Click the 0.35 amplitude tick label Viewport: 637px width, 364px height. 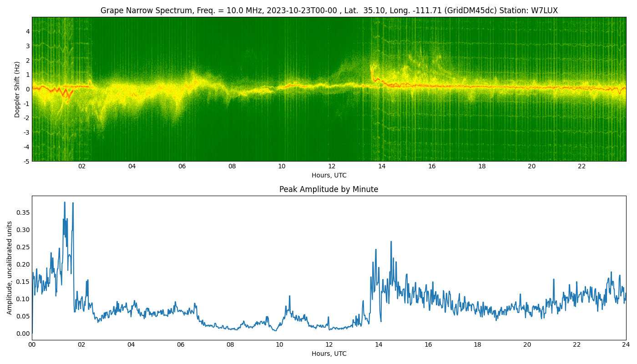click(23, 212)
